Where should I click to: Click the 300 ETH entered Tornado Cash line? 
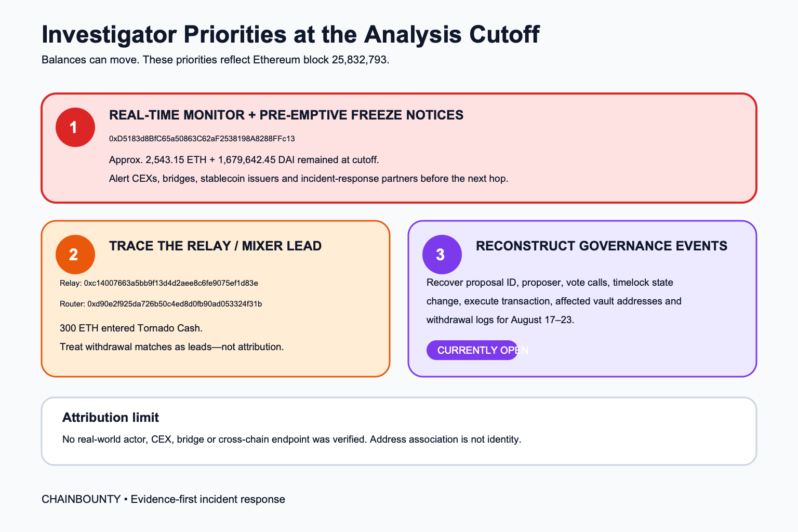click(131, 328)
